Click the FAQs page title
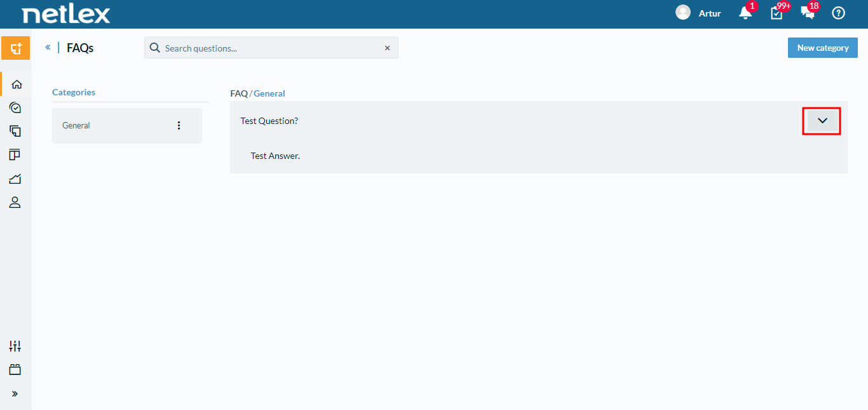This screenshot has height=410, width=868. pos(80,48)
